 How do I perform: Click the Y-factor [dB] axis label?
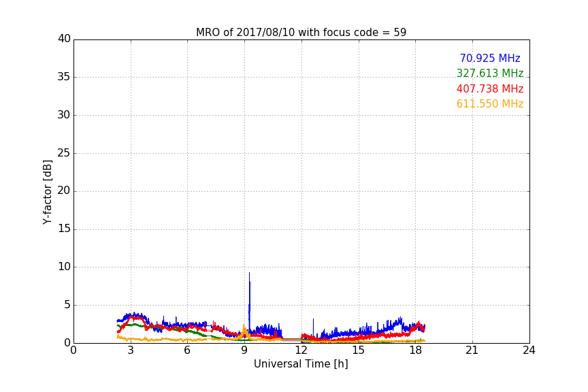[x=47, y=192]
